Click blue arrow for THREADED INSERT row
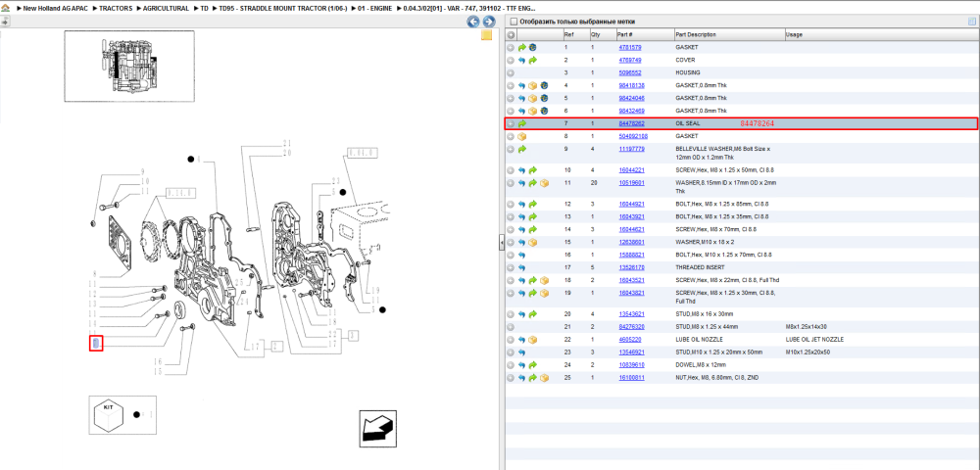 [x=522, y=267]
